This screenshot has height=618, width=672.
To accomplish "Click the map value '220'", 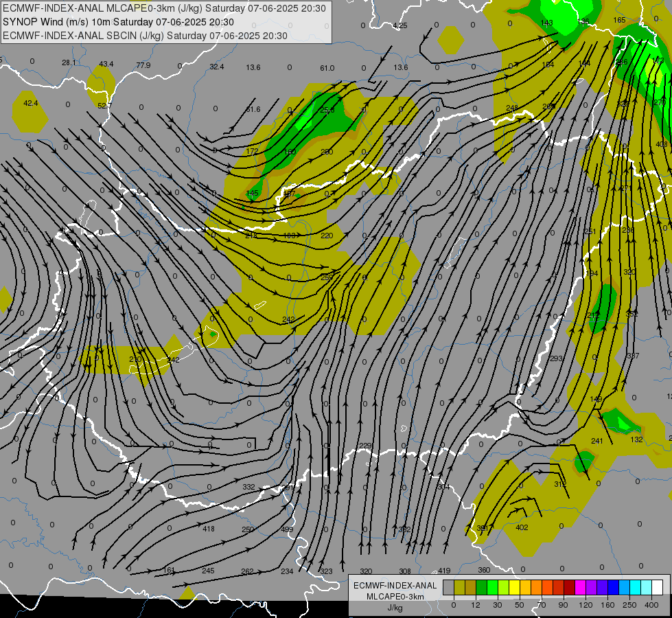I will [327, 236].
